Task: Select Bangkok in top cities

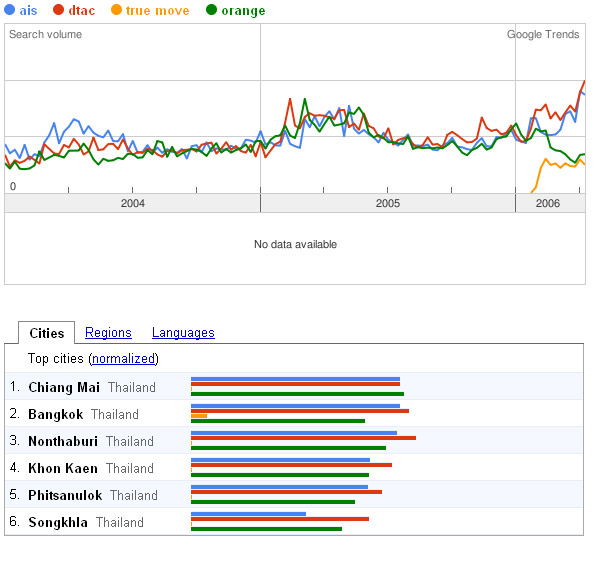Action: 55,414
